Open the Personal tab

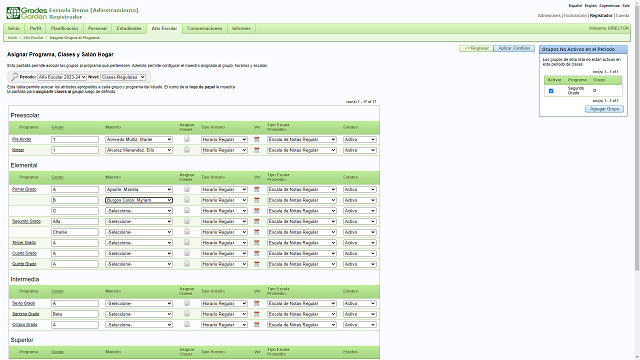97,28
